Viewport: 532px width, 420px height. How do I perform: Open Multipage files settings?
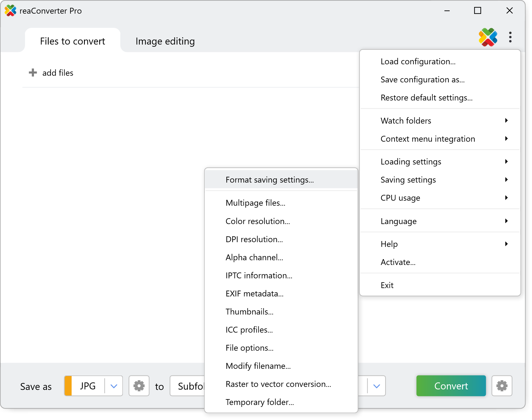[255, 203]
